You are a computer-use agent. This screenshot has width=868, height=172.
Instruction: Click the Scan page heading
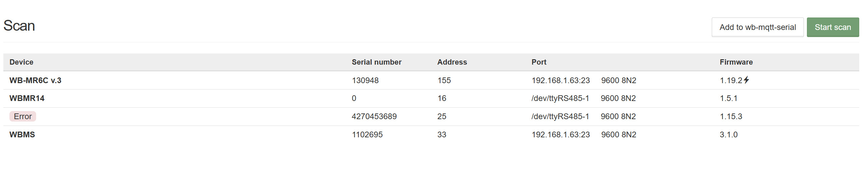(x=19, y=26)
